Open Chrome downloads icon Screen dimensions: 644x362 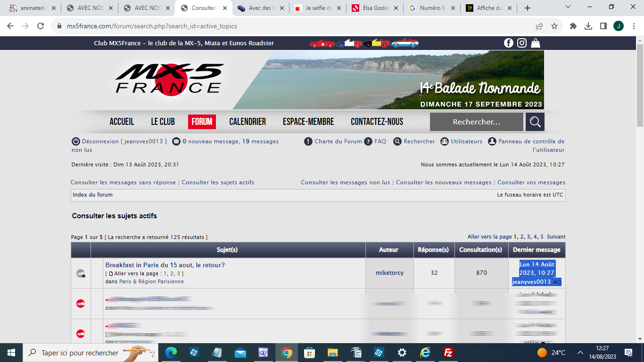[588, 26]
